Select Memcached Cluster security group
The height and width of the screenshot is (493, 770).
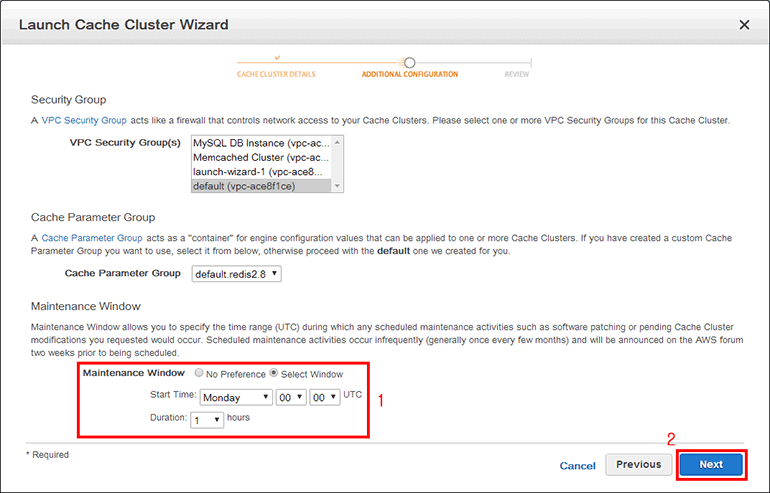[x=260, y=157]
